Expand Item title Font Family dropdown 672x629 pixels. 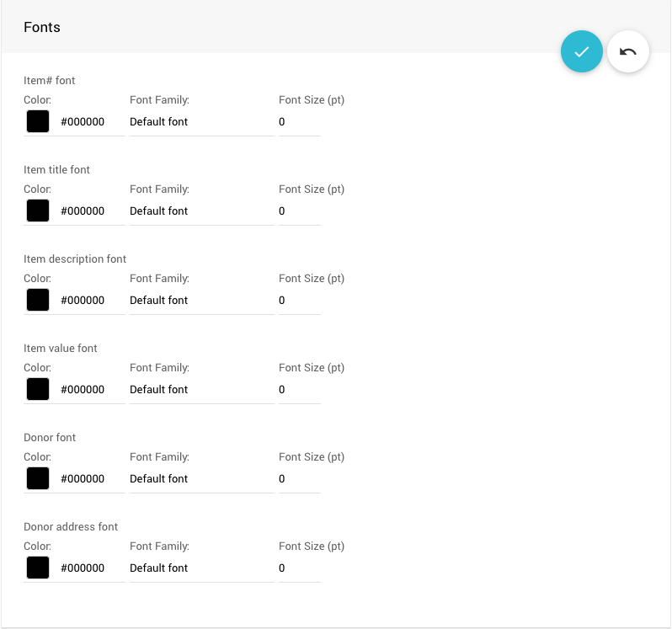click(x=201, y=211)
